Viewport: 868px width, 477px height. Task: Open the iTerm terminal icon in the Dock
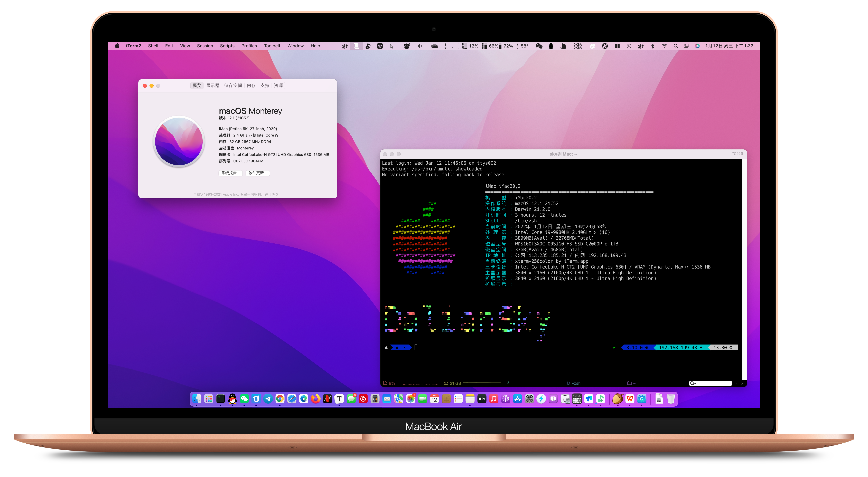coord(220,398)
